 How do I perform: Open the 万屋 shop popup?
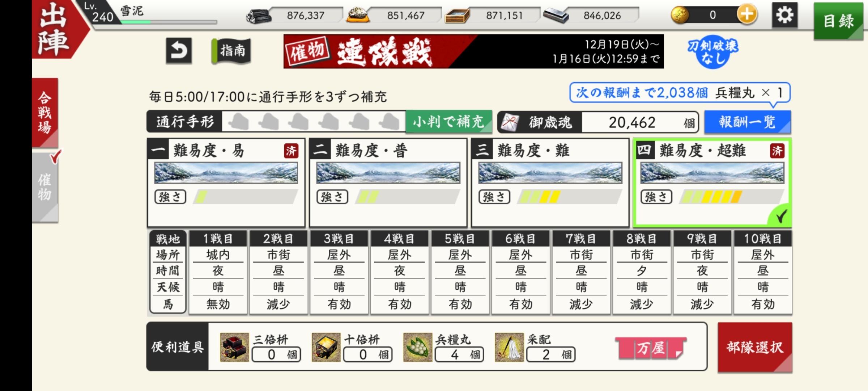click(x=651, y=348)
